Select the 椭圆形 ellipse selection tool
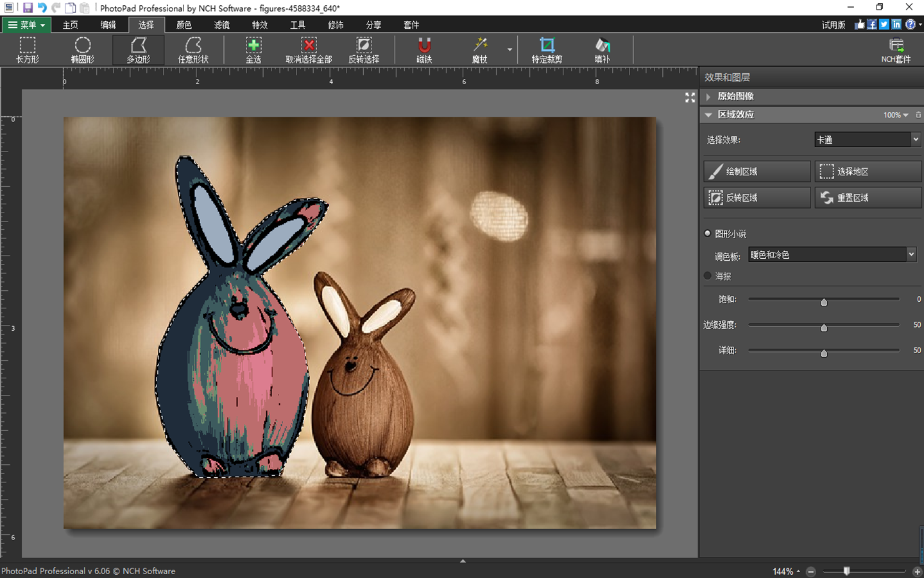Viewport: 924px width, 578px height. 82,49
